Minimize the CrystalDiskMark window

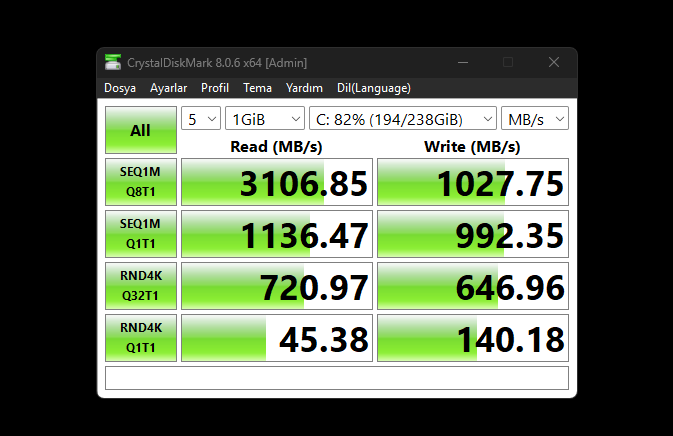coord(463,63)
